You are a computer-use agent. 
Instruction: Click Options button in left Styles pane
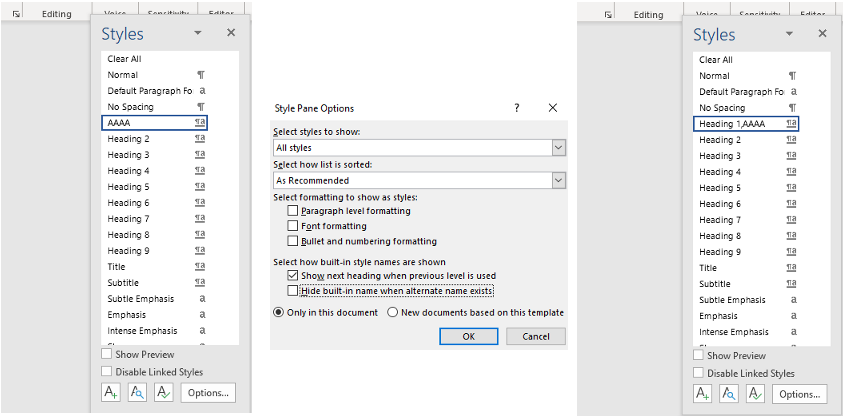click(x=208, y=392)
